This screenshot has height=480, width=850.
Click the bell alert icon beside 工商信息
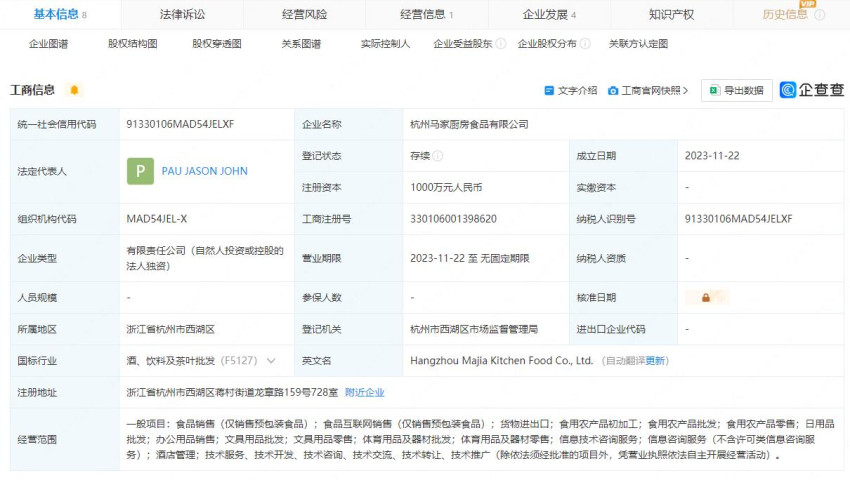tap(74, 90)
